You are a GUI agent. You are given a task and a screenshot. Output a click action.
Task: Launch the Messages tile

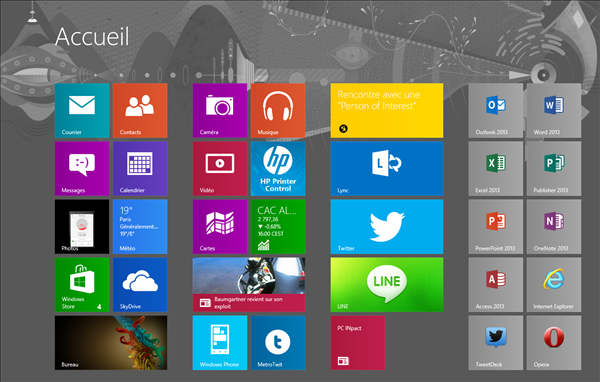point(82,169)
